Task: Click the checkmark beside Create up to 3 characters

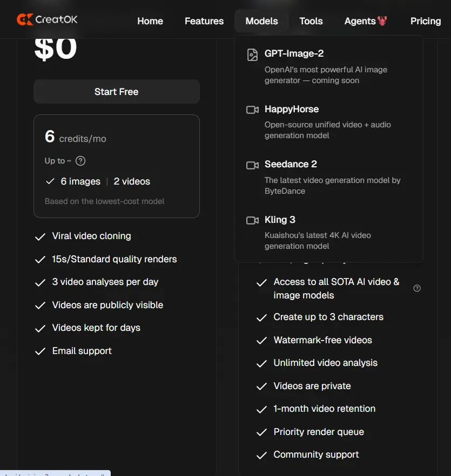Action: point(261,318)
